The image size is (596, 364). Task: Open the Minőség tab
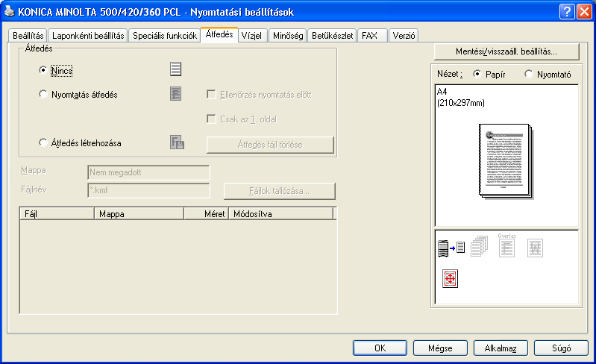(x=288, y=36)
